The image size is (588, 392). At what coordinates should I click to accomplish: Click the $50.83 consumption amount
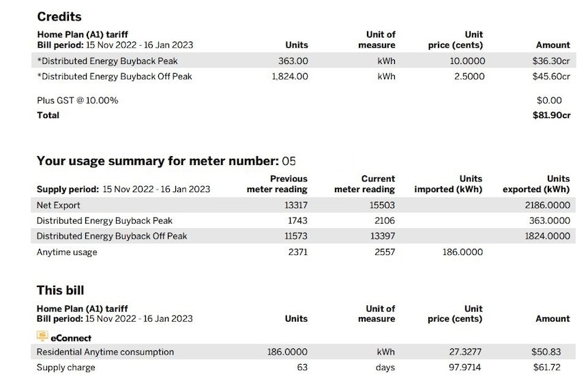click(x=546, y=352)
